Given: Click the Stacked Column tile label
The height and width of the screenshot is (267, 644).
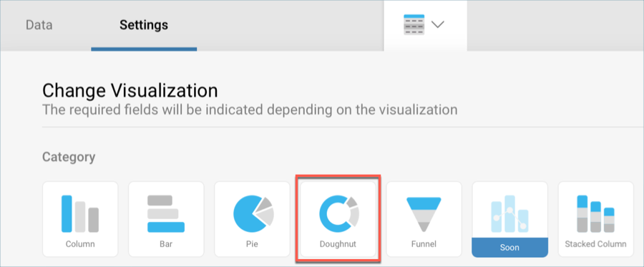Looking at the screenshot, I should (595, 244).
